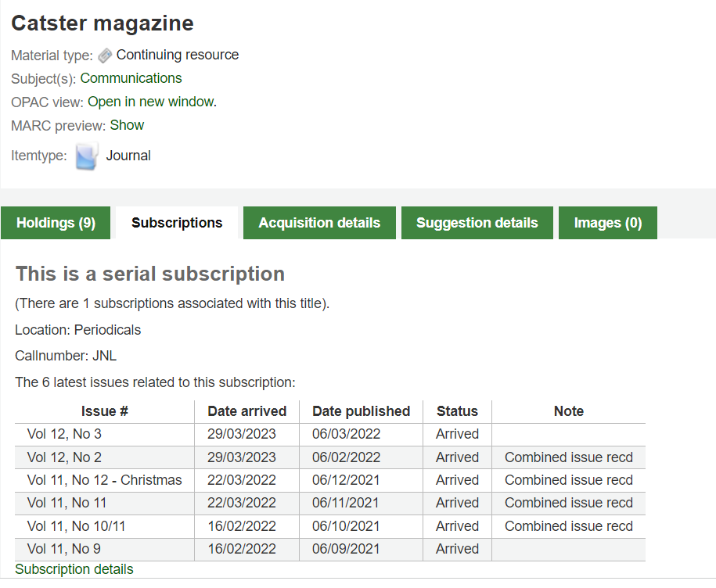Open the Images (0) tab
This screenshot has width=716, height=588.
(607, 222)
